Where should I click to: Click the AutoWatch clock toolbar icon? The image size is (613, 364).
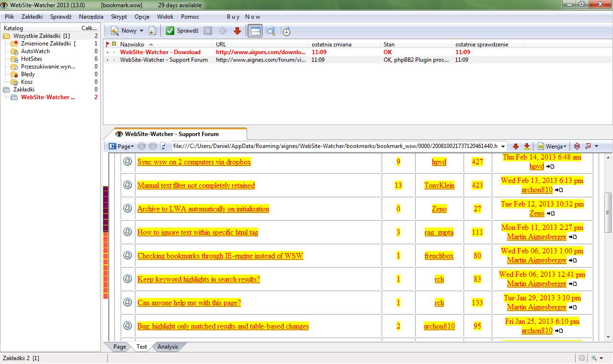pyautogui.click(x=285, y=31)
